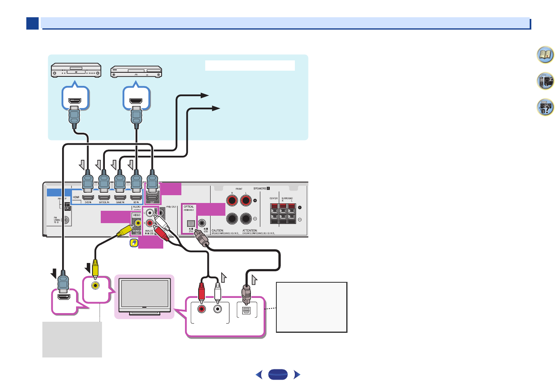Click the TV's optical output socket

pos(246,311)
